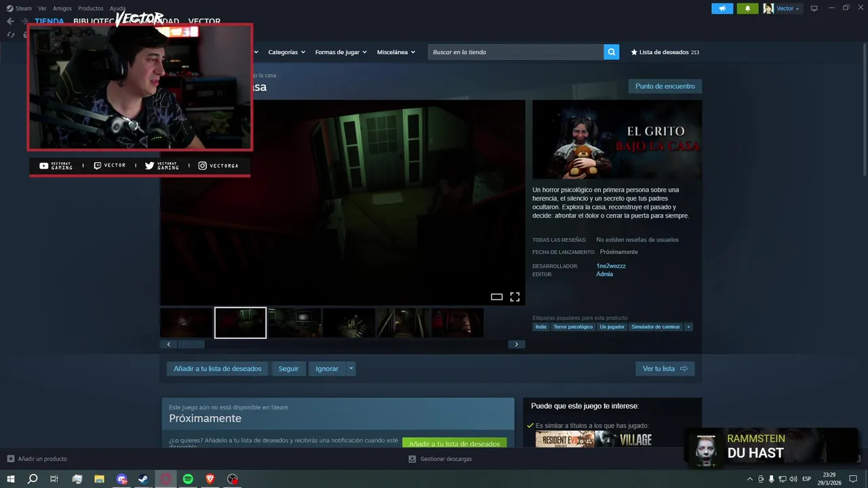
Task: Click 'Punto de encuentro' button
Action: point(665,86)
